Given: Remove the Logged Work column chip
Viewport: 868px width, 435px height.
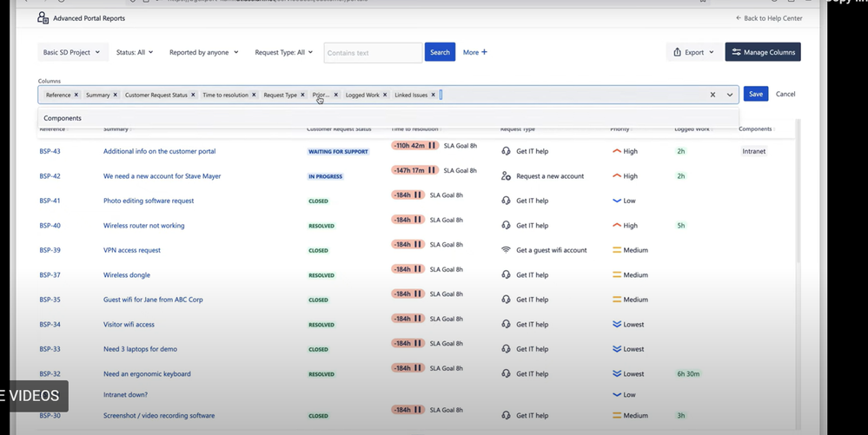Looking at the screenshot, I should [x=385, y=95].
